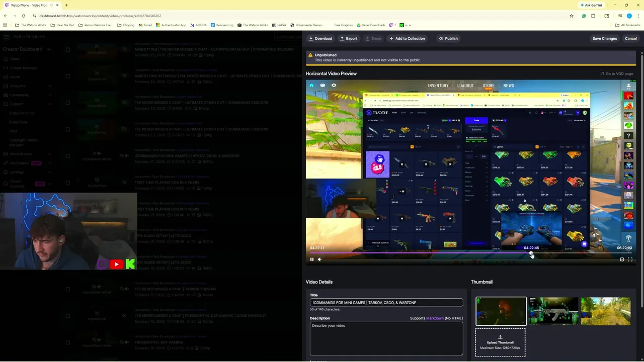Open Clips under Content

(13, 131)
